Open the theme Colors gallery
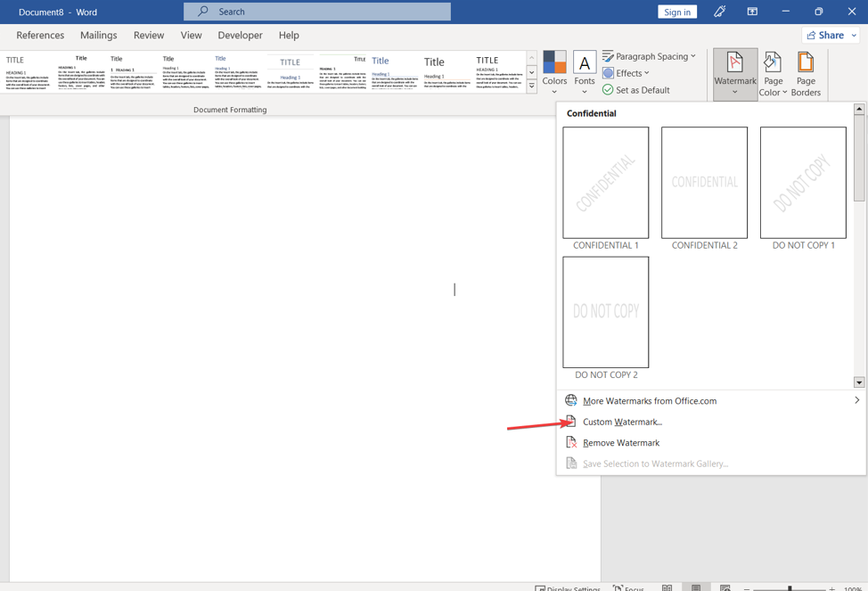 click(554, 72)
